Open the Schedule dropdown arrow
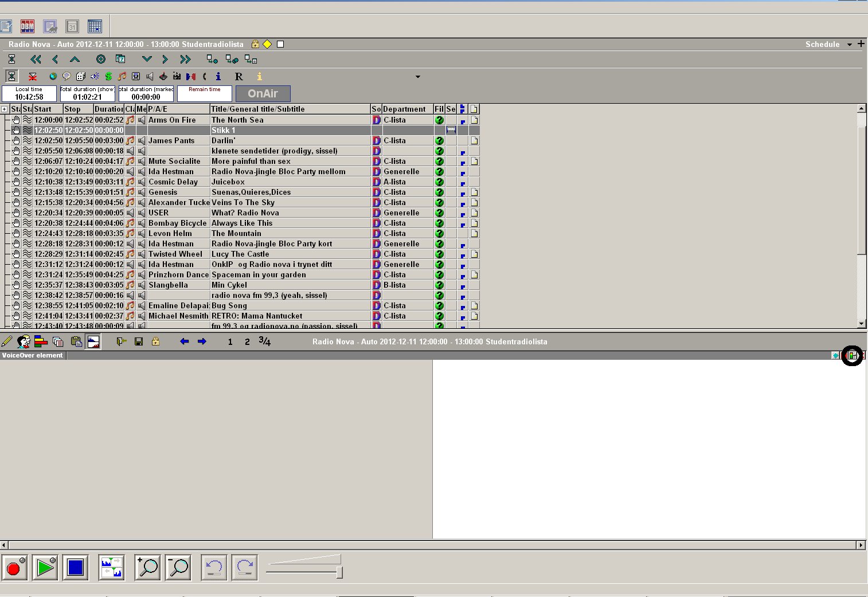Viewport: 868px width, 597px height. (850, 45)
